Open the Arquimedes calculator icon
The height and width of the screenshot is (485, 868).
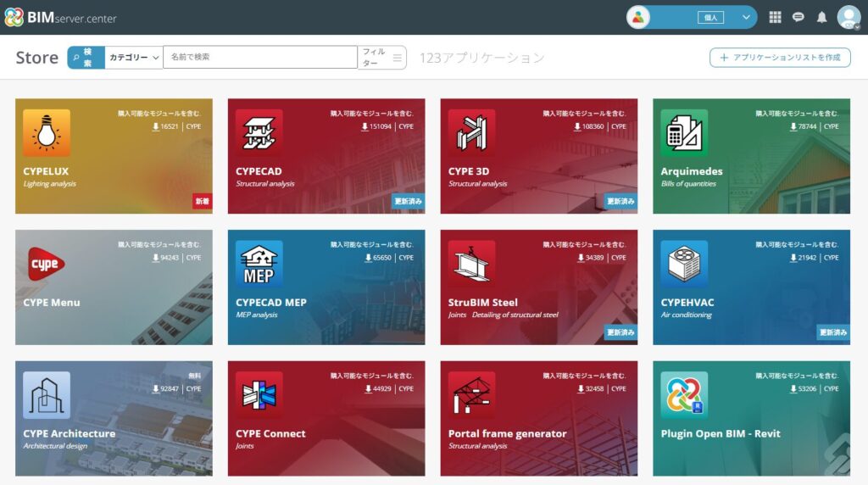tap(684, 133)
